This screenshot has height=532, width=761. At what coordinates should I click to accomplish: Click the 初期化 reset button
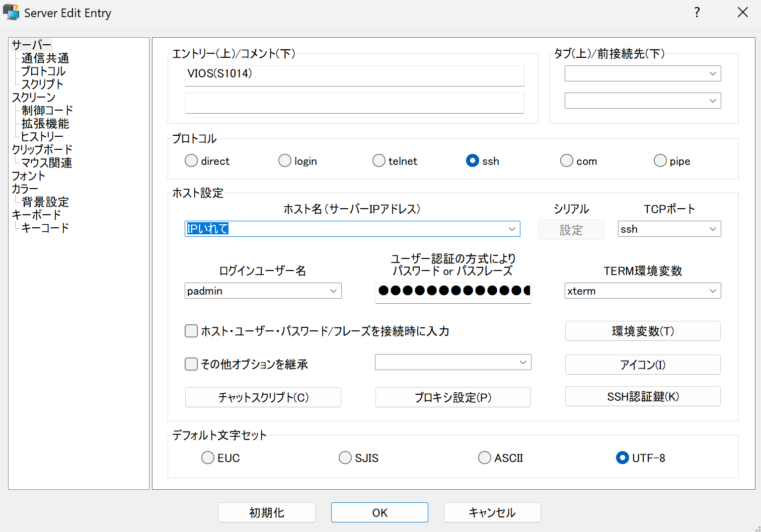pyautogui.click(x=267, y=512)
